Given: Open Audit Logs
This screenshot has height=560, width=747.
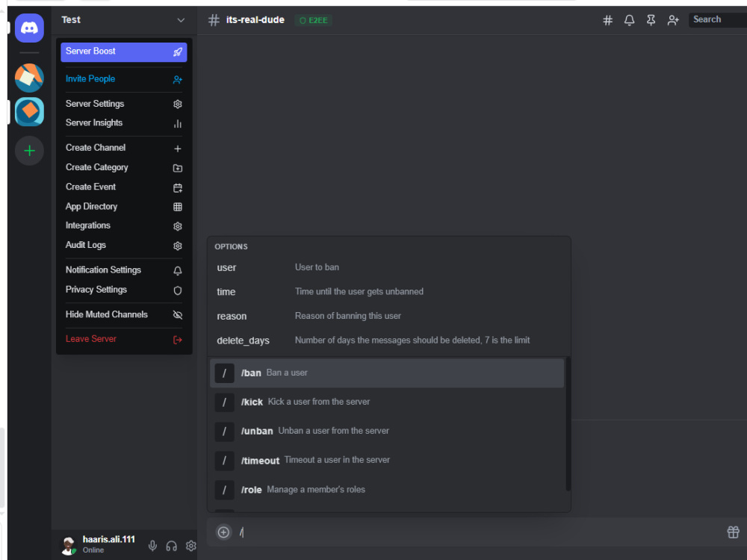Looking at the screenshot, I should (124, 245).
